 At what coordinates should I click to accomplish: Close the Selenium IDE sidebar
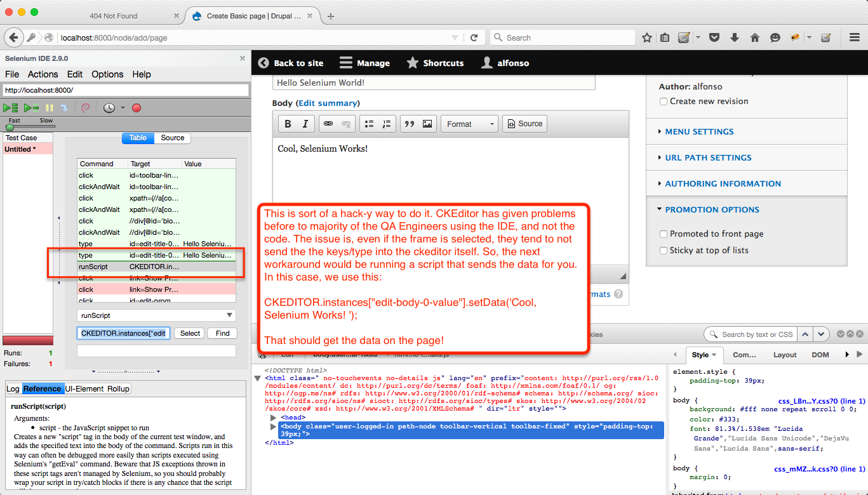[242, 58]
